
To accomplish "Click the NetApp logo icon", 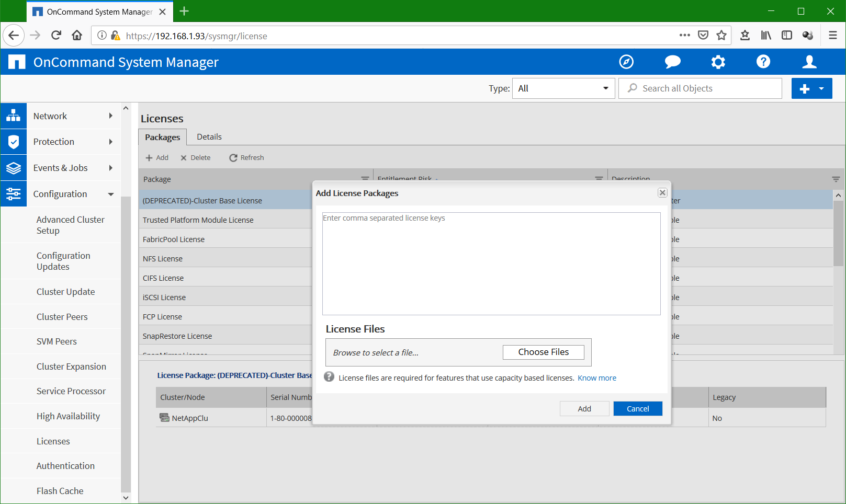I will coord(17,62).
